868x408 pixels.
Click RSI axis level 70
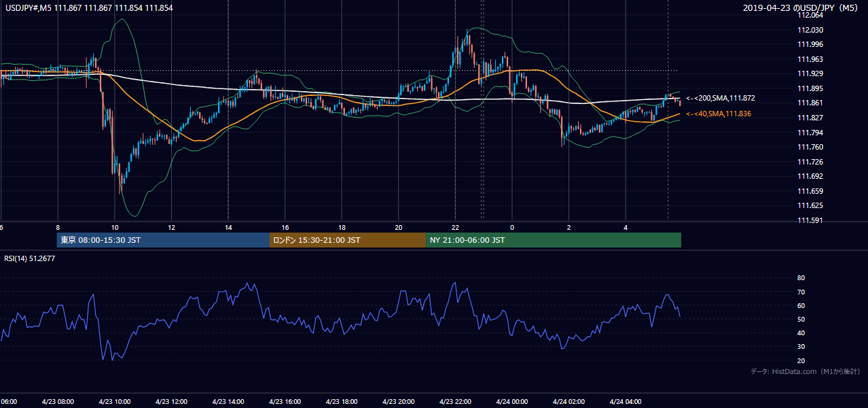801,292
